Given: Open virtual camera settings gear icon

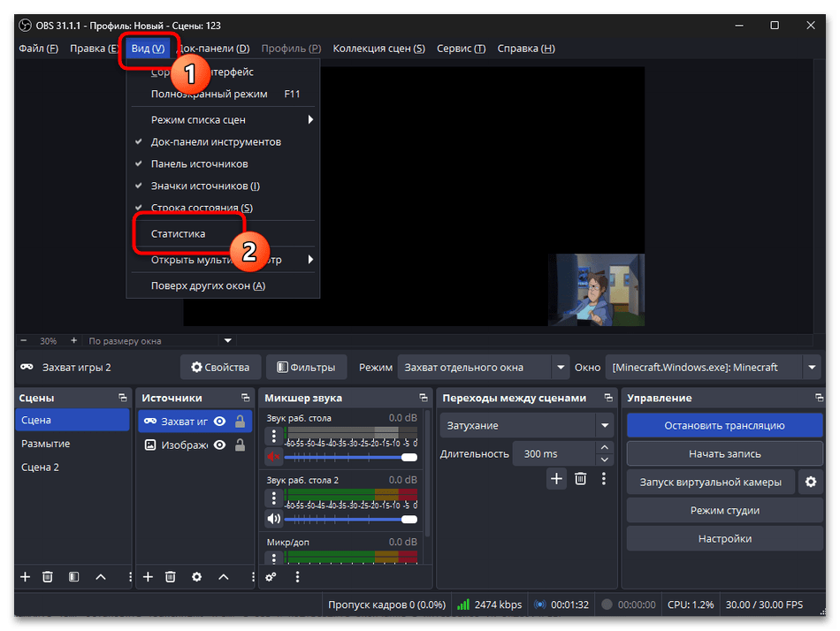Looking at the screenshot, I should coord(810,483).
